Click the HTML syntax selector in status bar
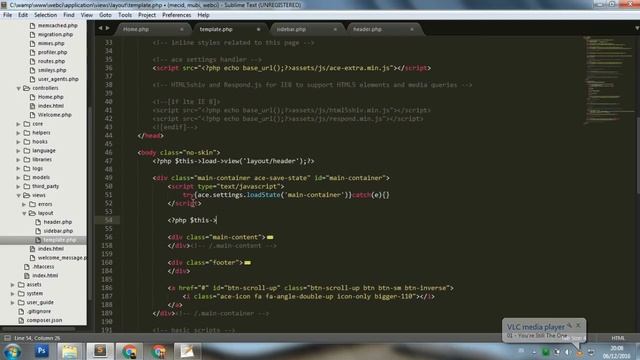 (618, 338)
